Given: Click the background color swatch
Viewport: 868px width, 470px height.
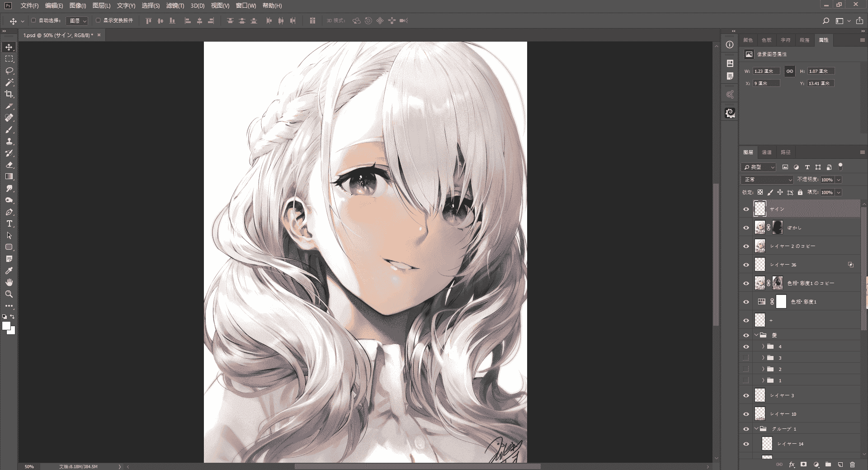Looking at the screenshot, I should (12, 331).
